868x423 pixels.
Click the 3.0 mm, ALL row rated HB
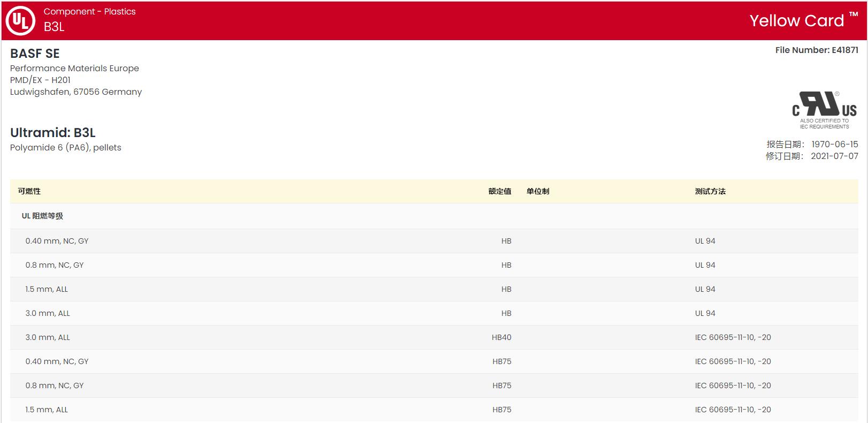434,313
